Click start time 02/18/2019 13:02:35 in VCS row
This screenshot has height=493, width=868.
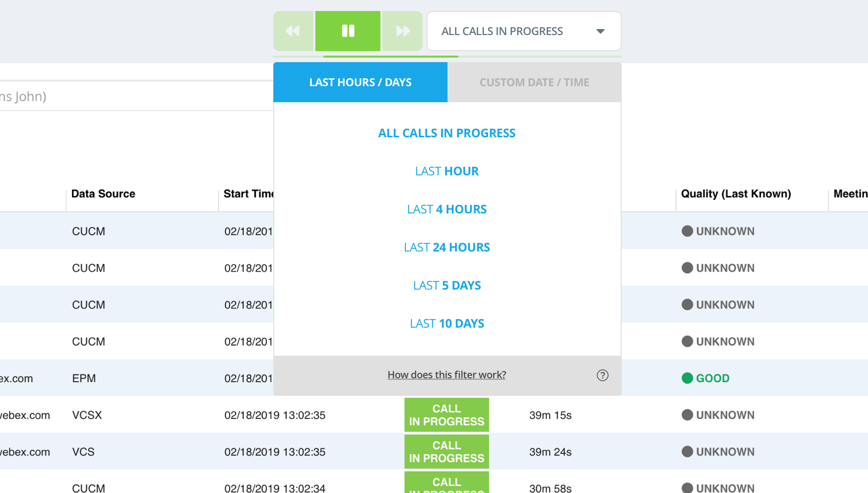click(275, 452)
